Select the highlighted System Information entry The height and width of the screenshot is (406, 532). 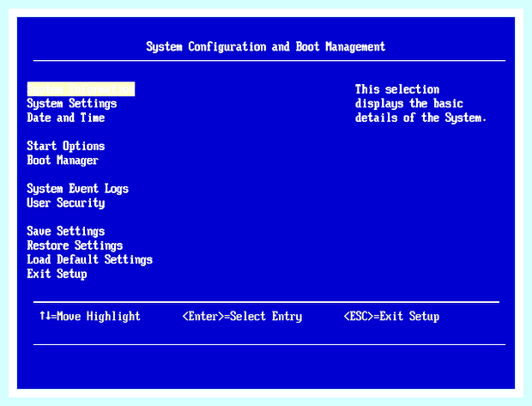coord(81,89)
